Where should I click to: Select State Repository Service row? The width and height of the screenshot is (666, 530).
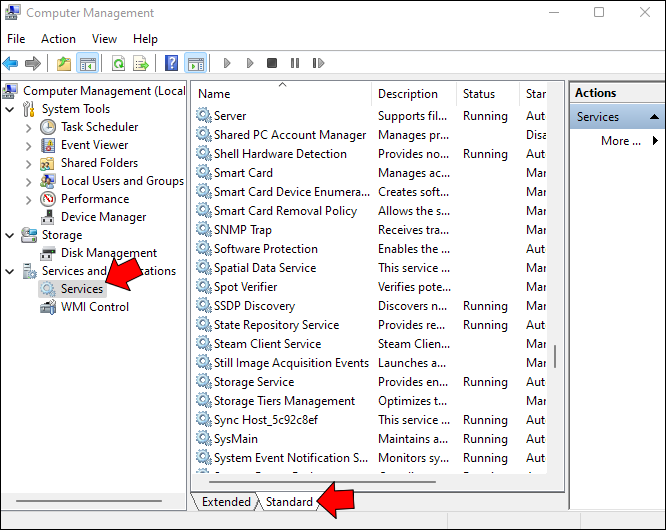(x=370, y=325)
